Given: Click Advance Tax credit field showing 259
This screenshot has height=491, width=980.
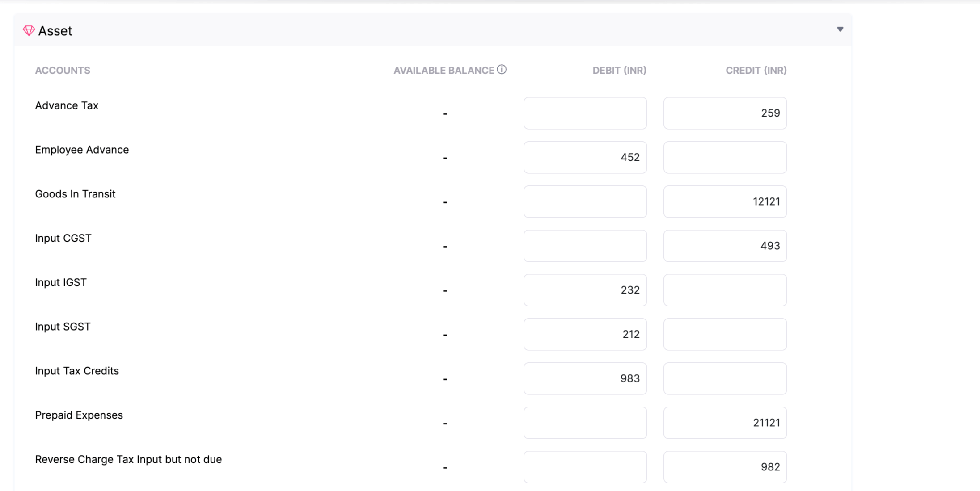Looking at the screenshot, I should (725, 113).
